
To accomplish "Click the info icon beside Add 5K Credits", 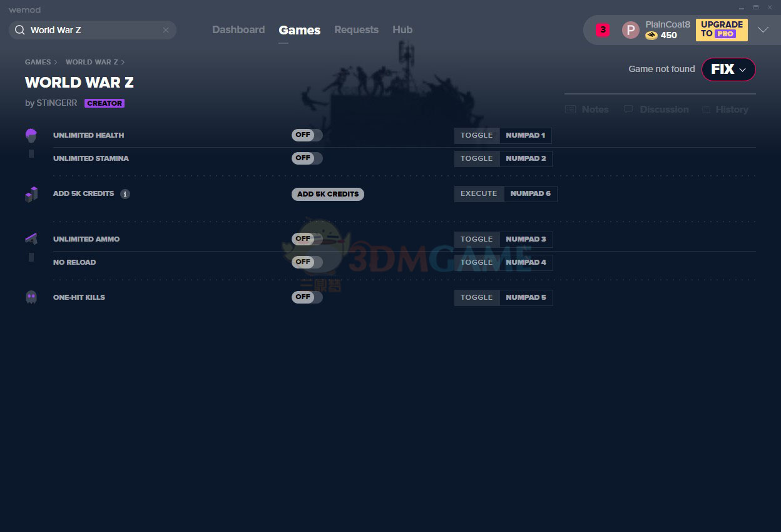I will click(x=125, y=194).
